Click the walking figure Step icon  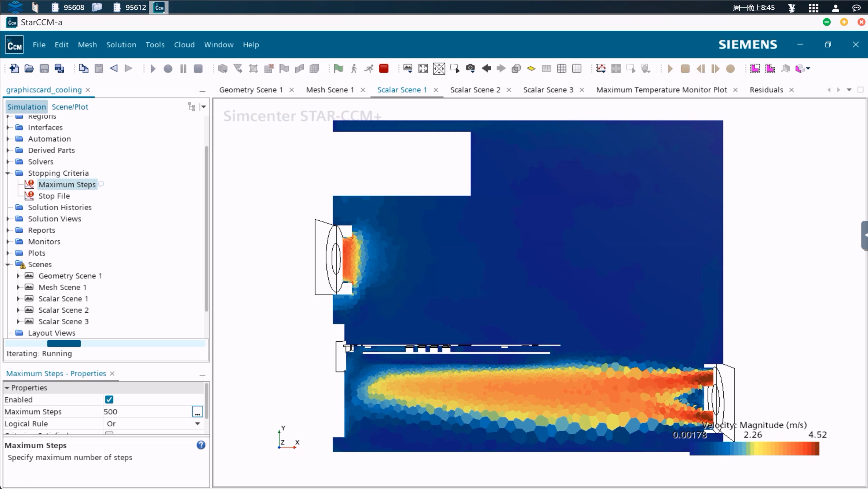tap(353, 68)
